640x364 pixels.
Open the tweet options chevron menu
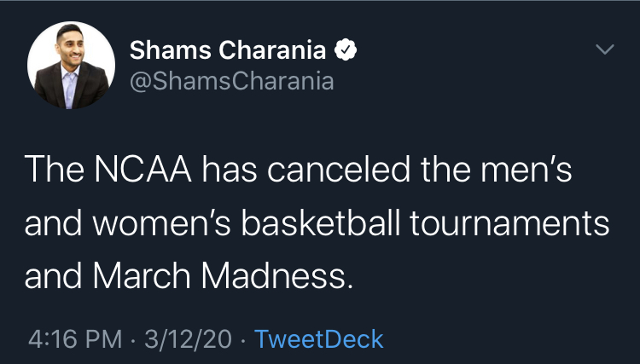[604, 49]
